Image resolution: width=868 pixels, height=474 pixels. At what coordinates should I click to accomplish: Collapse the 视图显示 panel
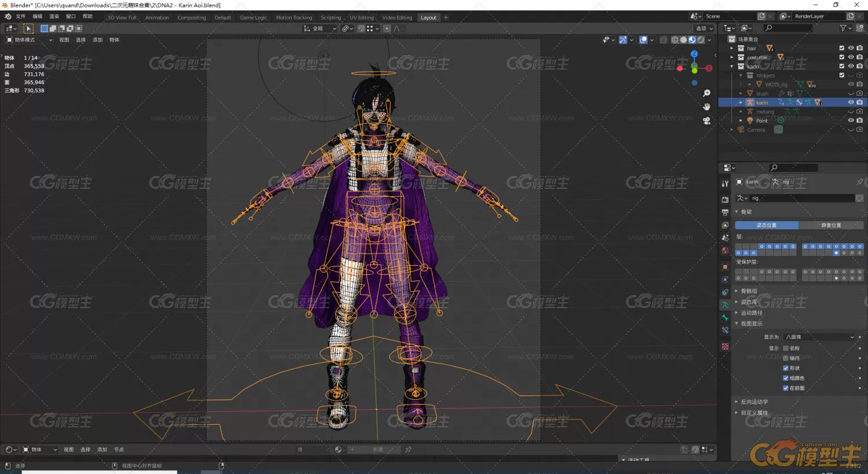coord(751,324)
